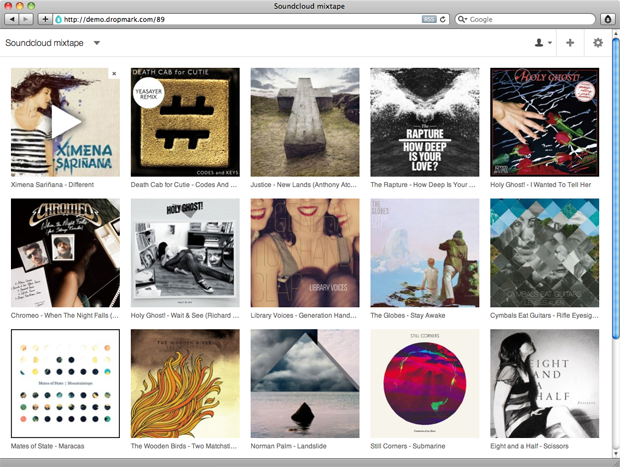The height and width of the screenshot is (467, 620).
Task: Open The Rapture How Deep album cover
Action: [x=425, y=122]
